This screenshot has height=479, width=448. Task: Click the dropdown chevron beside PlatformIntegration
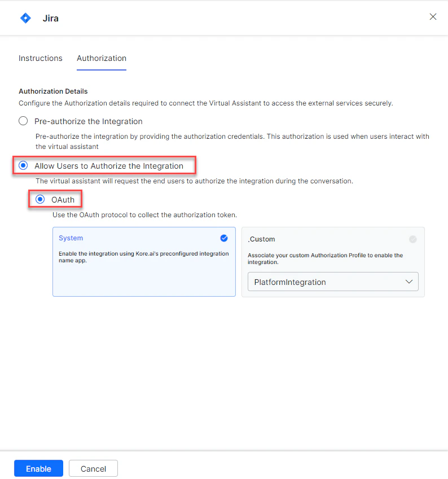409,282
